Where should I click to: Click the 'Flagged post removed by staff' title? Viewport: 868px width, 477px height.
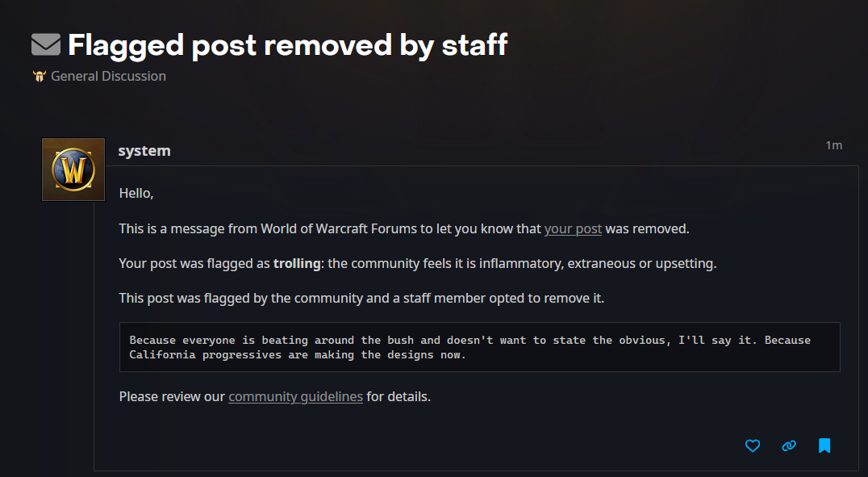(287, 44)
